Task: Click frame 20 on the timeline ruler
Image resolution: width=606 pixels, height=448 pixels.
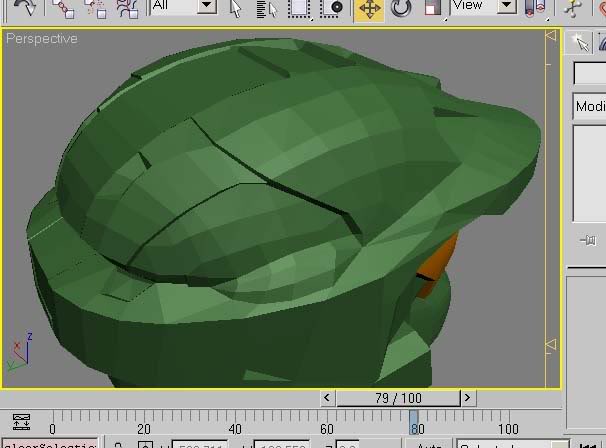Action: click(x=144, y=429)
